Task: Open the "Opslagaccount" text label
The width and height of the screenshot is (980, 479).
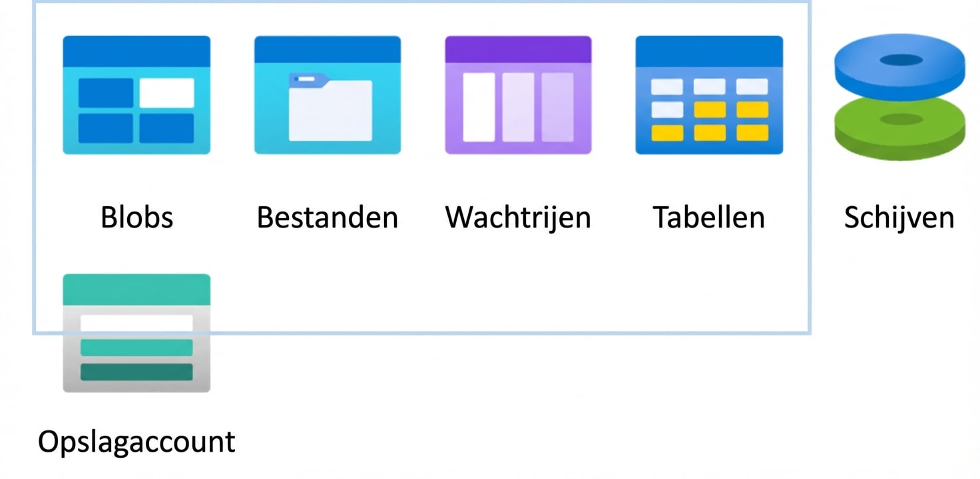Action: 136,442
